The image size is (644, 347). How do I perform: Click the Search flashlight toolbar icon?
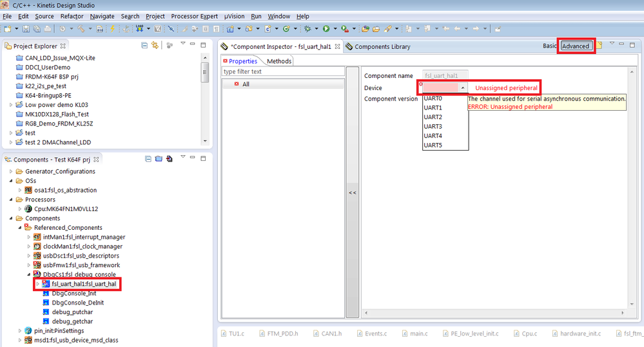coord(387,29)
